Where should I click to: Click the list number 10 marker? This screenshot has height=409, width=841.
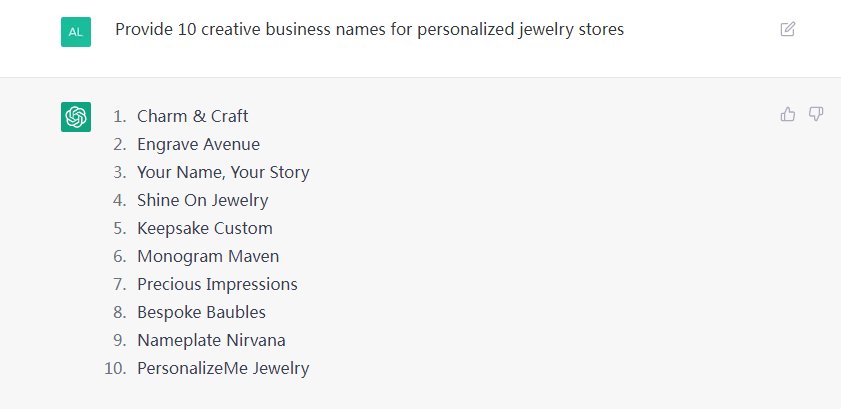[115, 368]
